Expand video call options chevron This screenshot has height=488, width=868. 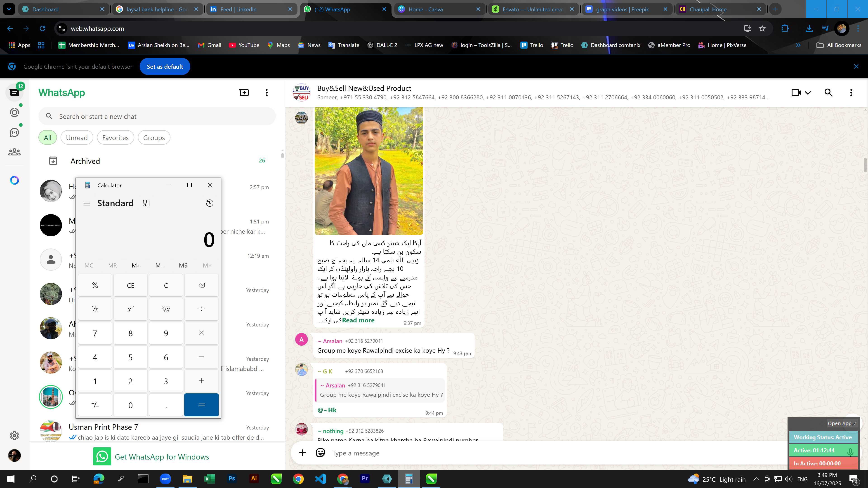808,93
